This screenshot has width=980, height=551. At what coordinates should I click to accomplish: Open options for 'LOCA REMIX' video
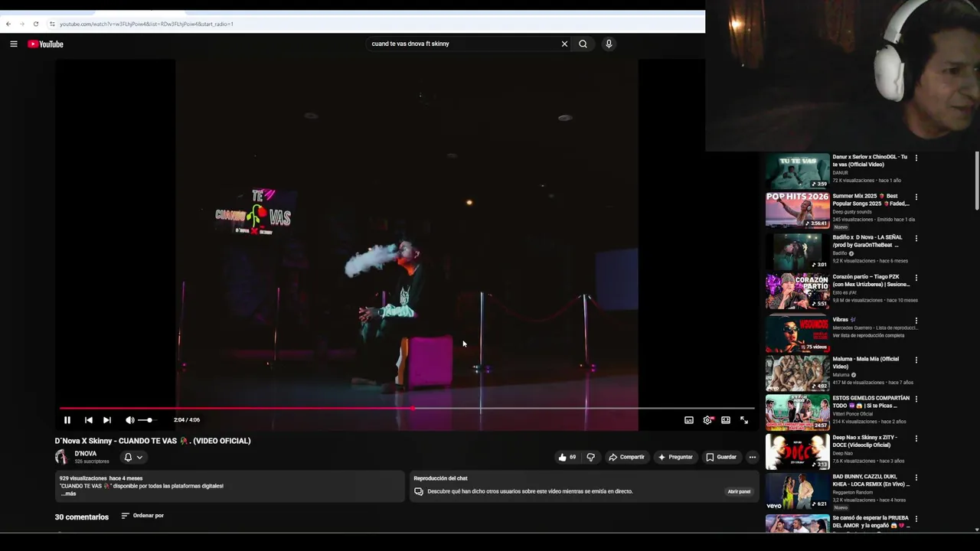pyautogui.click(x=916, y=478)
